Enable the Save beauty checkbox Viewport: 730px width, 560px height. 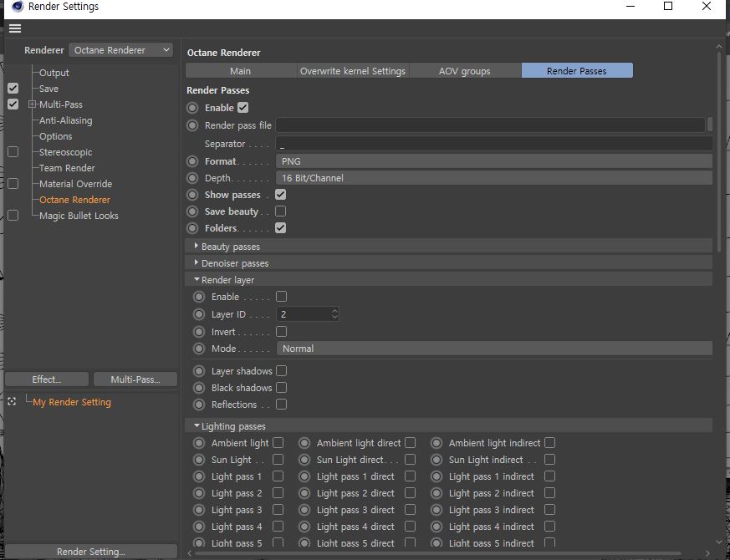280,211
